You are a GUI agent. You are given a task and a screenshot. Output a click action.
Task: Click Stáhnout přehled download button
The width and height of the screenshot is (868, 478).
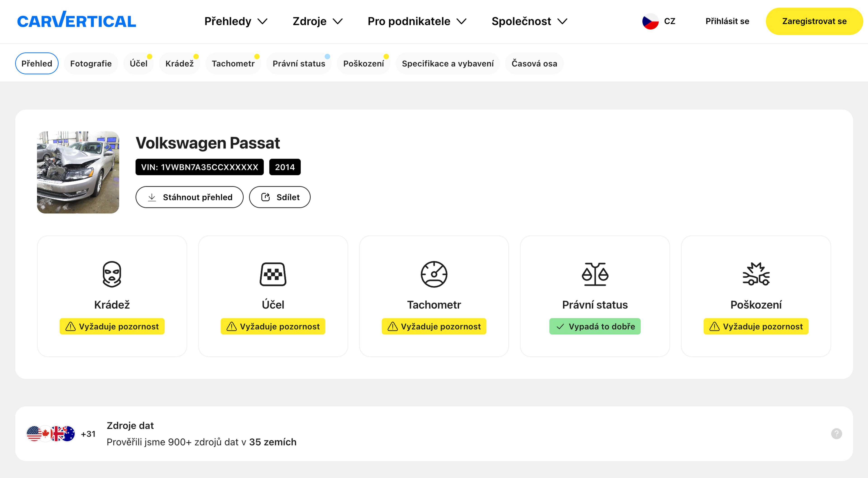point(189,197)
